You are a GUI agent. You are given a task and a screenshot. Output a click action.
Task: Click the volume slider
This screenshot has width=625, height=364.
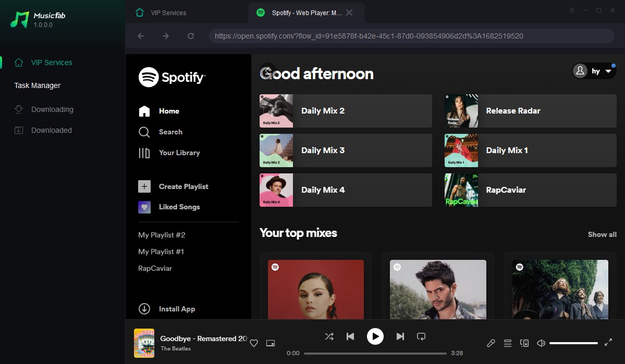click(573, 343)
